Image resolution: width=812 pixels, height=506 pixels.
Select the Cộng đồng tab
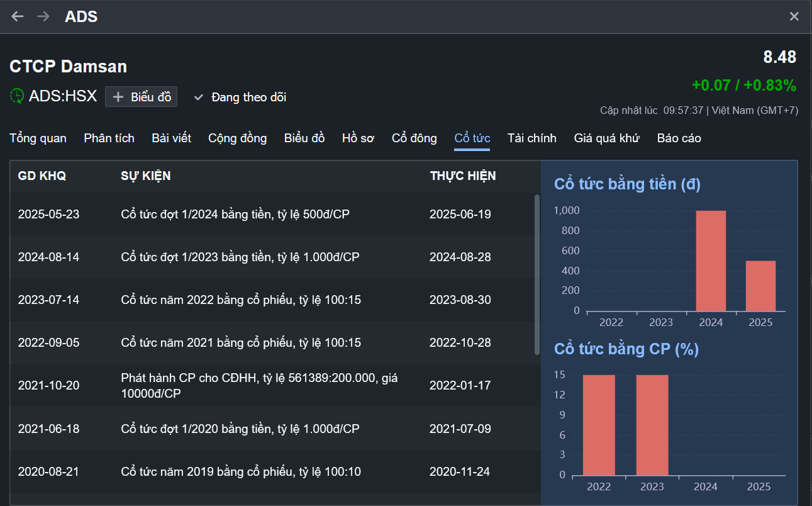point(237,138)
